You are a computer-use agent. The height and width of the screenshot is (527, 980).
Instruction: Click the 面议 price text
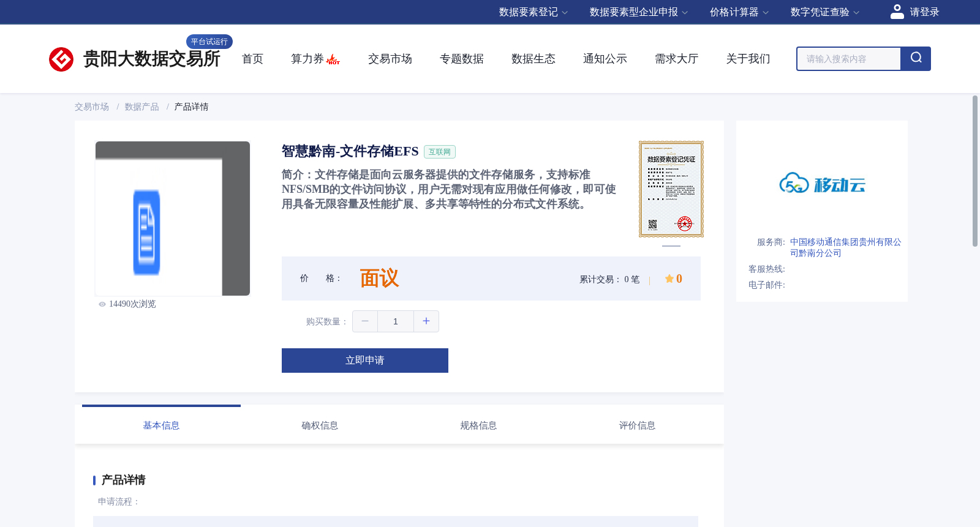point(379,278)
